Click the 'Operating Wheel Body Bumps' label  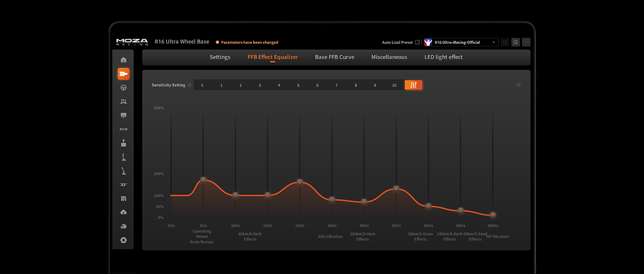click(x=202, y=236)
